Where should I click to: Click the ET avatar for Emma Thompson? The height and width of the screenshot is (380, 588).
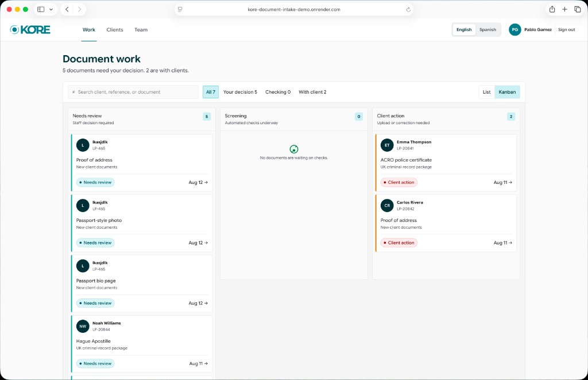pyautogui.click(x=387, y=145)
